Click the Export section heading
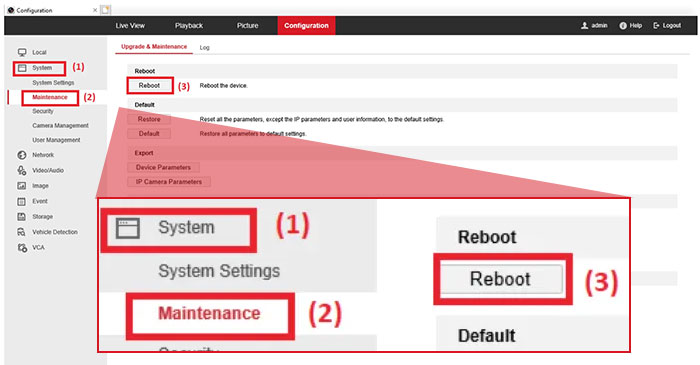The image size is (700, 365). (x=144, y=153)
